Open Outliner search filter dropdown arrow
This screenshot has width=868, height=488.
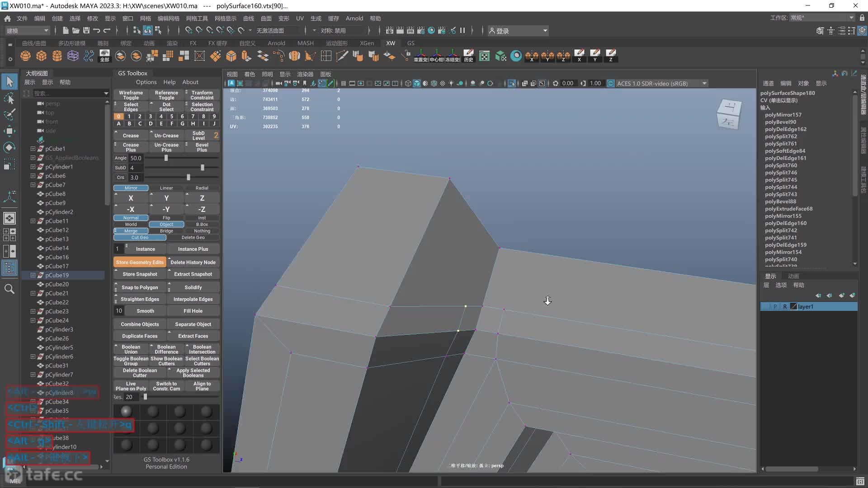click(106, 94)
